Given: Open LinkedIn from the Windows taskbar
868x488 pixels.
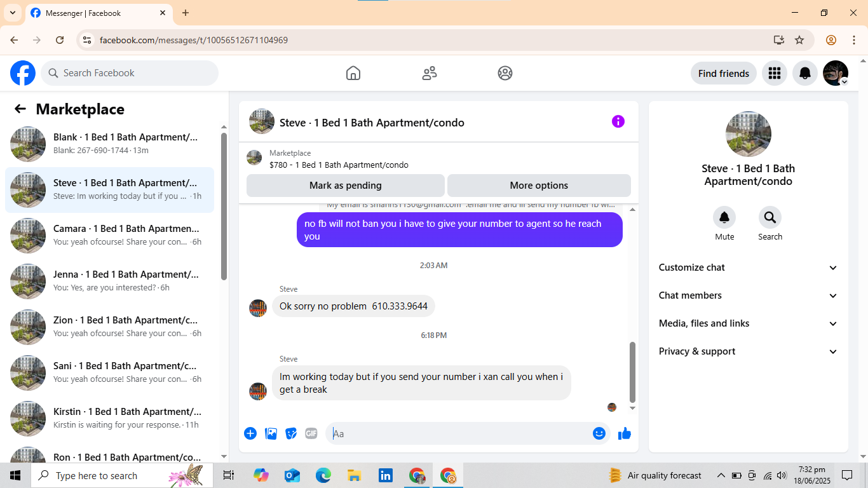Looking at the screenshot, I should [386, 475].
